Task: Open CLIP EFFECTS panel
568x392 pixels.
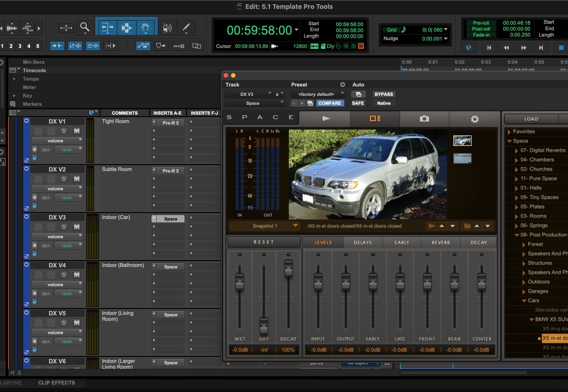Action: coord(56,383)
